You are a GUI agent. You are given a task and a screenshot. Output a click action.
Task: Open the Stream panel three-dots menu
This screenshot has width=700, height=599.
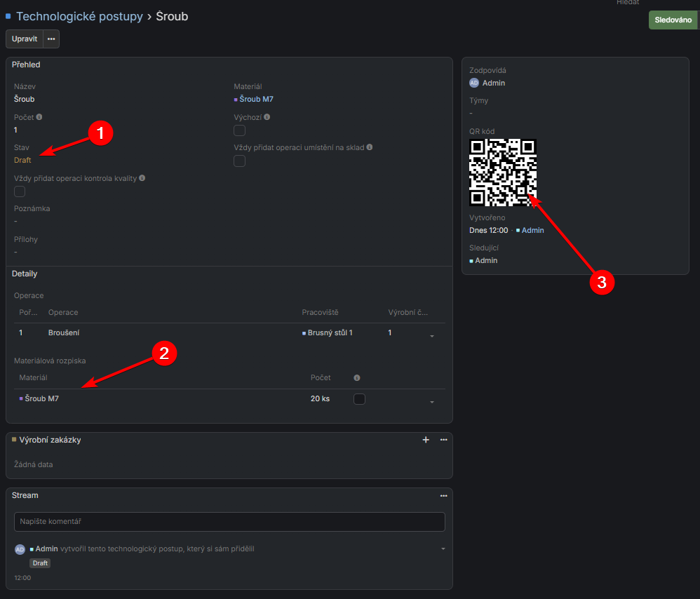point(443,495)
